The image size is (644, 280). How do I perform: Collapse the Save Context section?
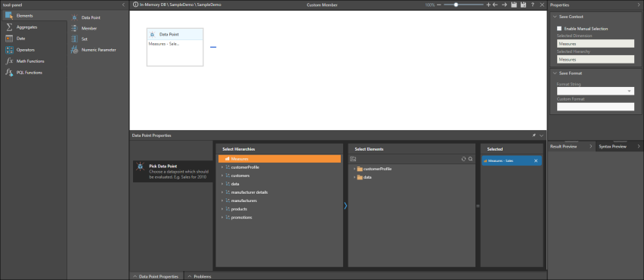[555, 17]
